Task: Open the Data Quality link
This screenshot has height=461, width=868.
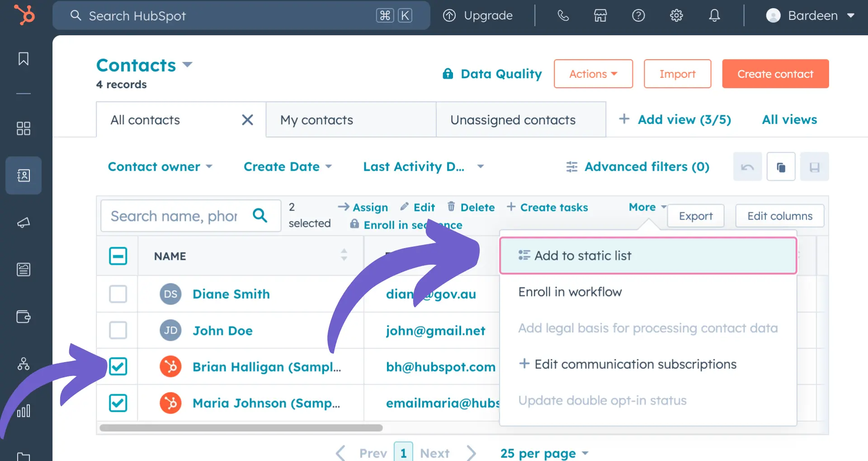Action: 492,74
